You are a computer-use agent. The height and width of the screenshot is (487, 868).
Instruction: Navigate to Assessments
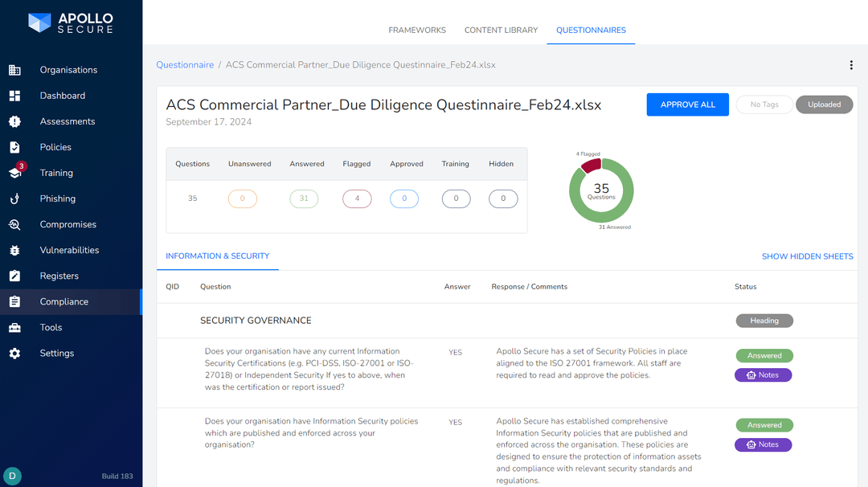tap(68, 121)
